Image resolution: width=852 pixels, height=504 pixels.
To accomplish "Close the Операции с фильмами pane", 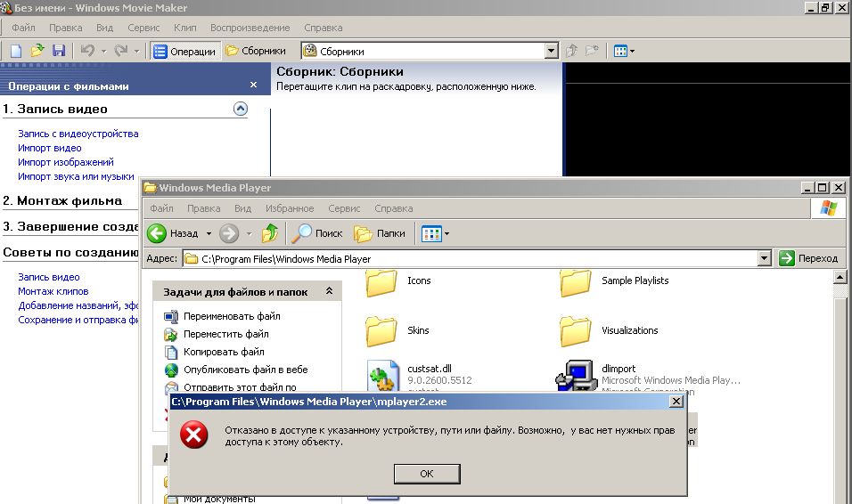I will click(x=253, y=85).
